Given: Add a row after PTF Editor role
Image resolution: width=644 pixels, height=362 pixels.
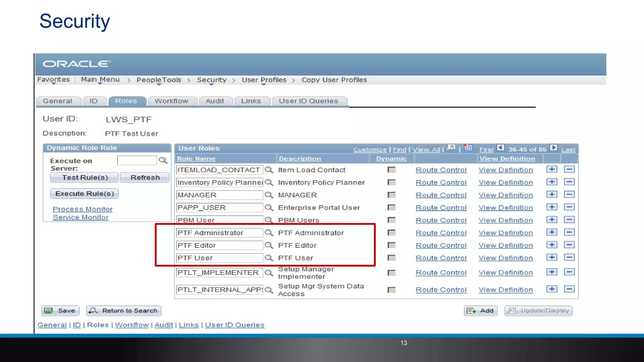Looking at the screenshot, I should tap(552, 245).
